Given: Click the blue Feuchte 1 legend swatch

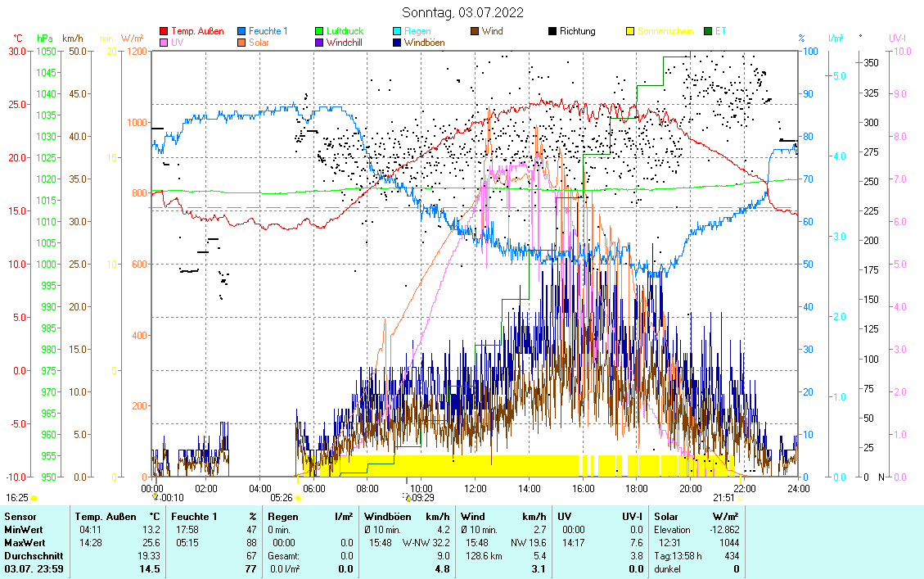Looking at the screenshot, I should [x=241, y=31].
